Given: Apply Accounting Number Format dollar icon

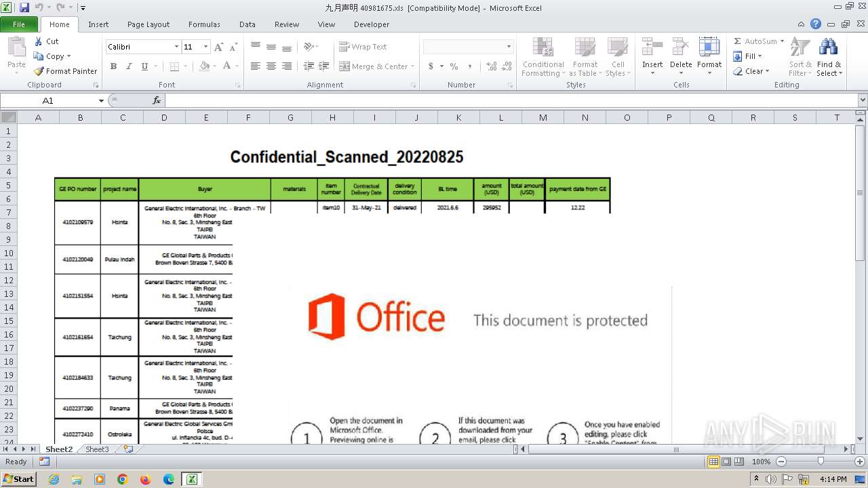Looking at the screenshot, I should click(x=431, y=66).
